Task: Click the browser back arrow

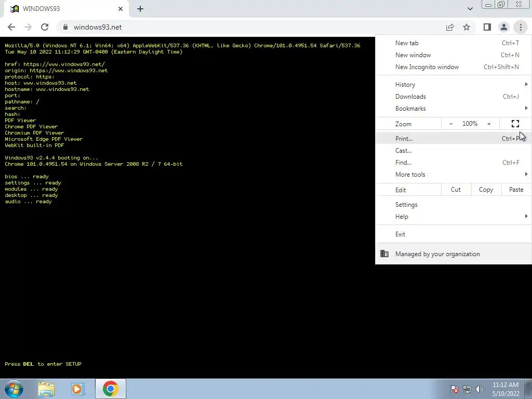Action: coord(11,27)
